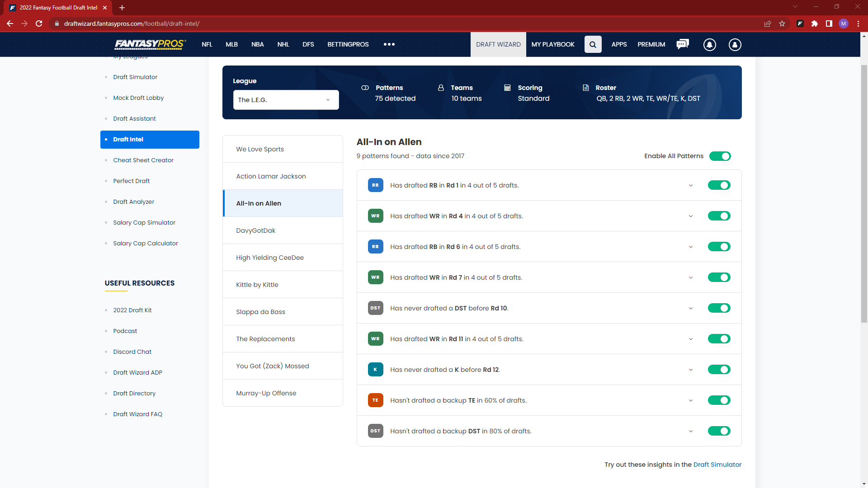
Task: Expand the Has drafted WR in Rd 7 pattern
Action: [x=691, y=278]
